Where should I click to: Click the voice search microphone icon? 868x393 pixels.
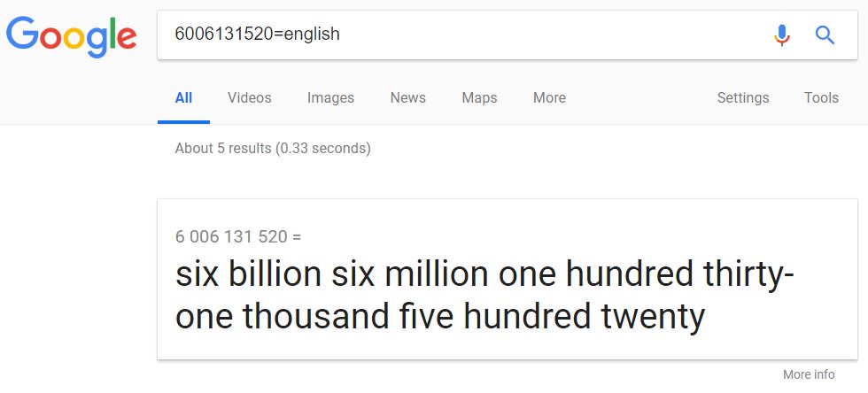pos(781,35)
